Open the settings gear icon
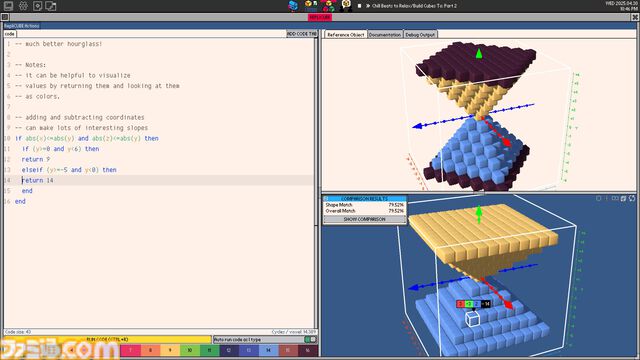 (23, 6)
